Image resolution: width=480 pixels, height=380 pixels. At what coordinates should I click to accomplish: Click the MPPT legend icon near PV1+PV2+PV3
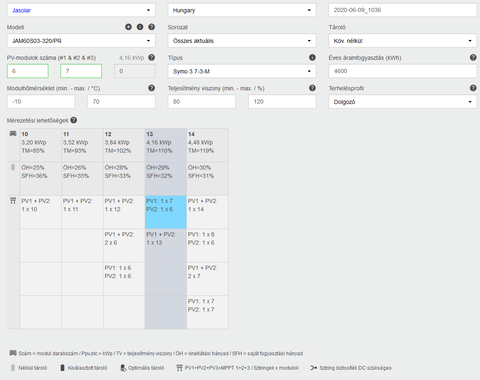pyautogui.click(x=180, y=368)
